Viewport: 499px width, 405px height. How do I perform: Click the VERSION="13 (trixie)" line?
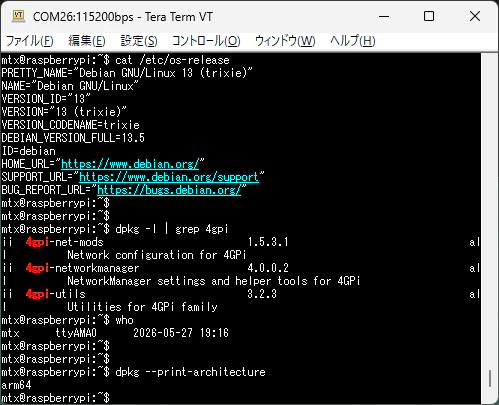click(x=64, y=112)
